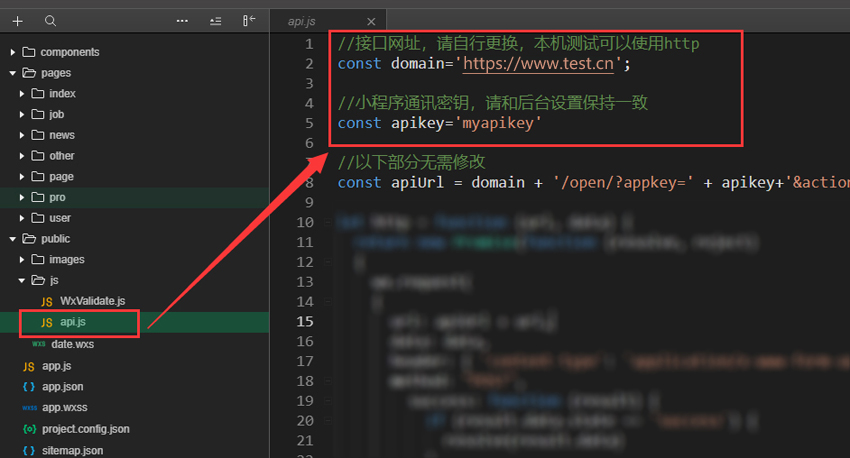The width and height of the screenshot is (850, 458).
Task: Select the pro folder in tree
Action: coord(57,197)
